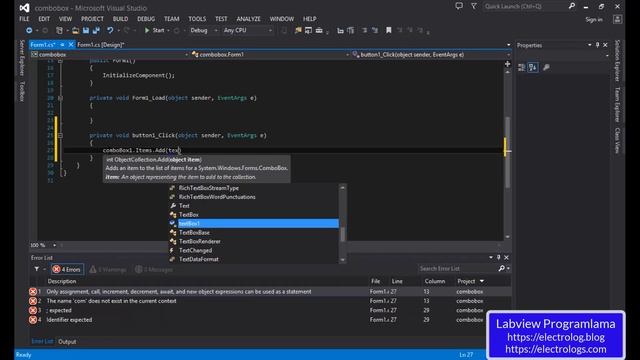Viewport: 640px width, 360px height.
Task: Select error 4 'Identifier expected' row
Action: [x=269, y=320]
